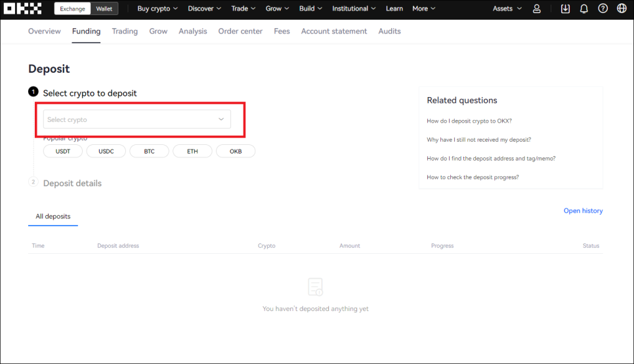Viewport: 634px width, 364px height.
Task: Switch to the Analysis tab
Action: coord(192,31)
